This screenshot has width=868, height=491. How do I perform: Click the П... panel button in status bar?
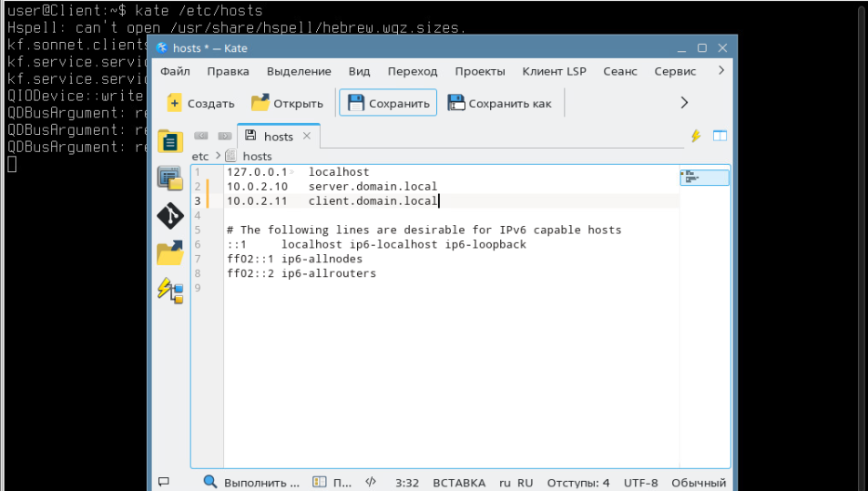click(332, 482)
